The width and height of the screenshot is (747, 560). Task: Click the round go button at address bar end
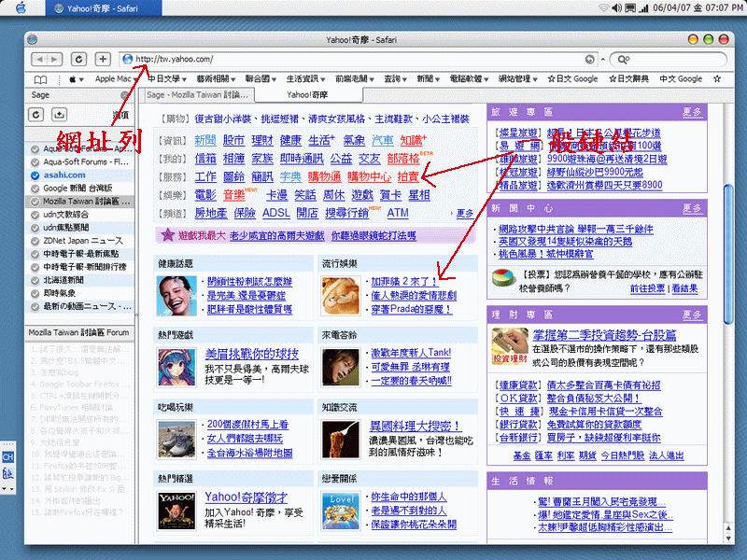(590, 59)
